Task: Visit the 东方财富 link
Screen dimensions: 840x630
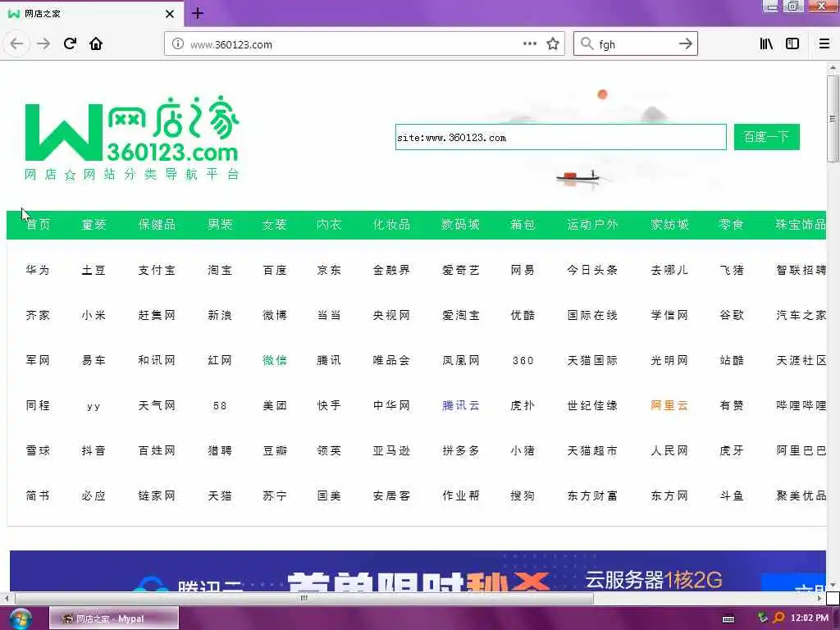Action: [x=592, y=496]
